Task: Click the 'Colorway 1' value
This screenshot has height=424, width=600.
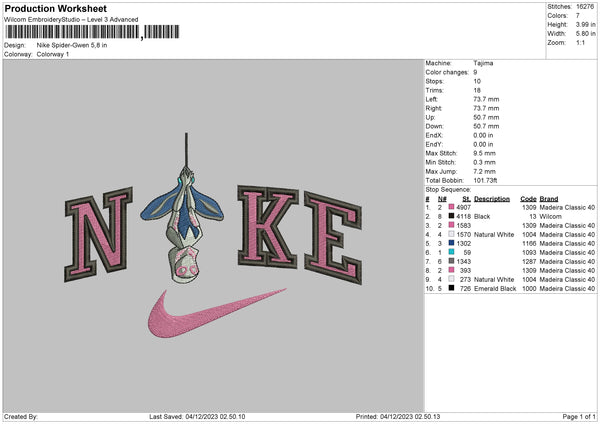Action: click(x=53, y=54)
